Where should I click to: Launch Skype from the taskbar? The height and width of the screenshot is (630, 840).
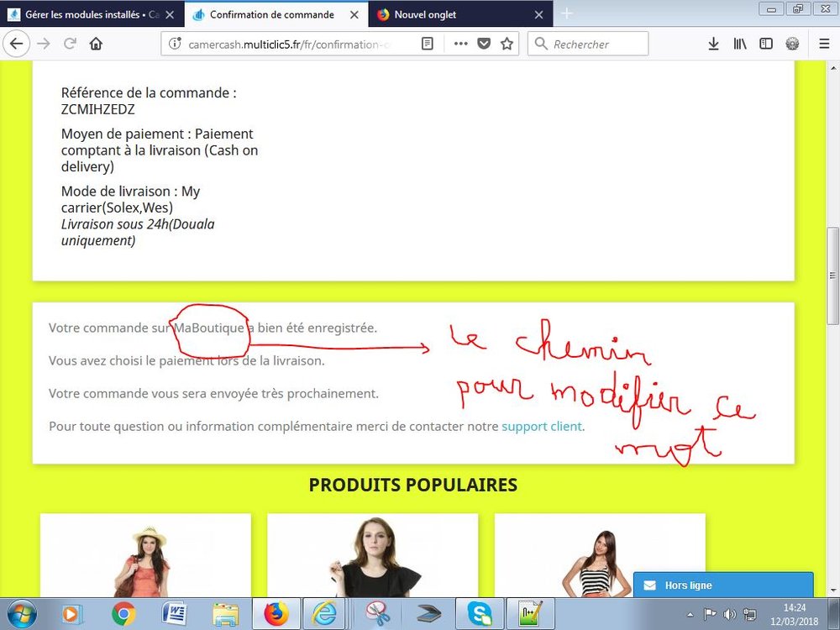pos(480,614)
